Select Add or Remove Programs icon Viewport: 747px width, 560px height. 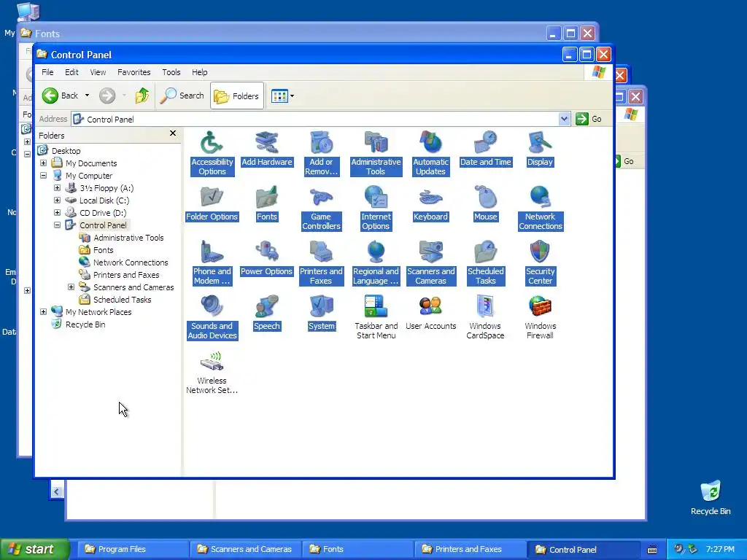click(x=321, y=153)
